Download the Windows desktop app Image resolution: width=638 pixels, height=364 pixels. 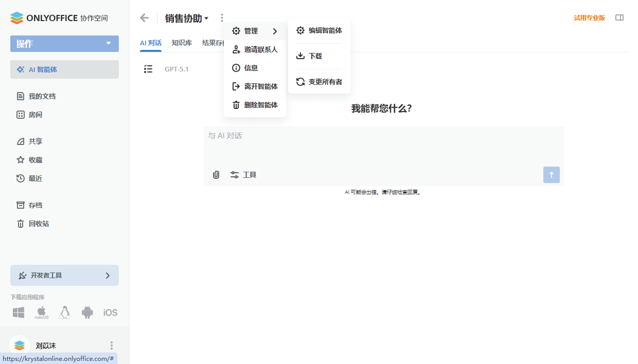(19, 312)
